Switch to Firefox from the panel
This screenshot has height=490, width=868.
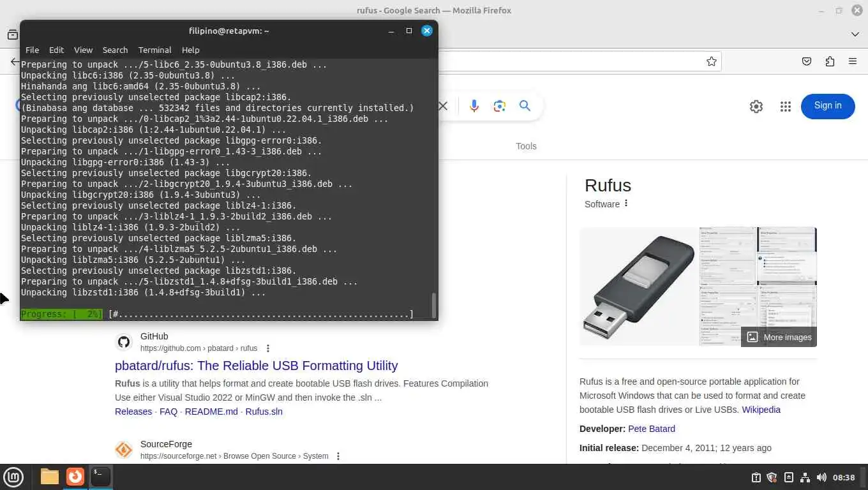coord(75,477)
